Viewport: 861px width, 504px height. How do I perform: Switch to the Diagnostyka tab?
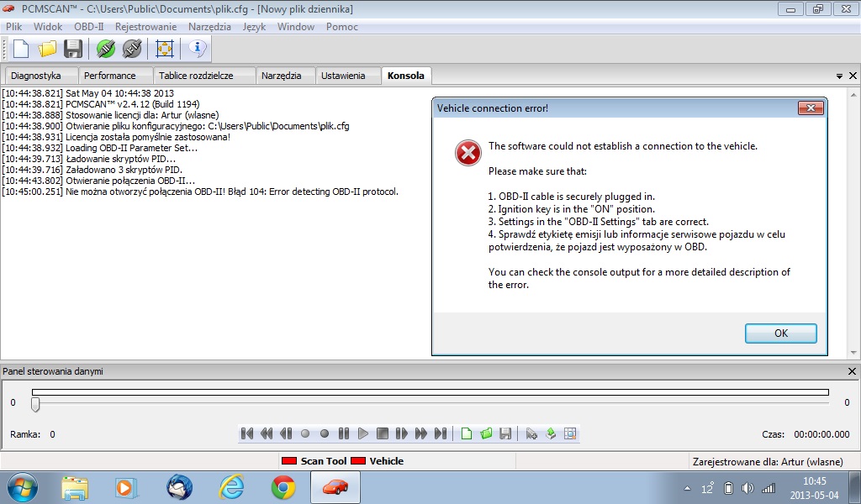coord(36,76)
